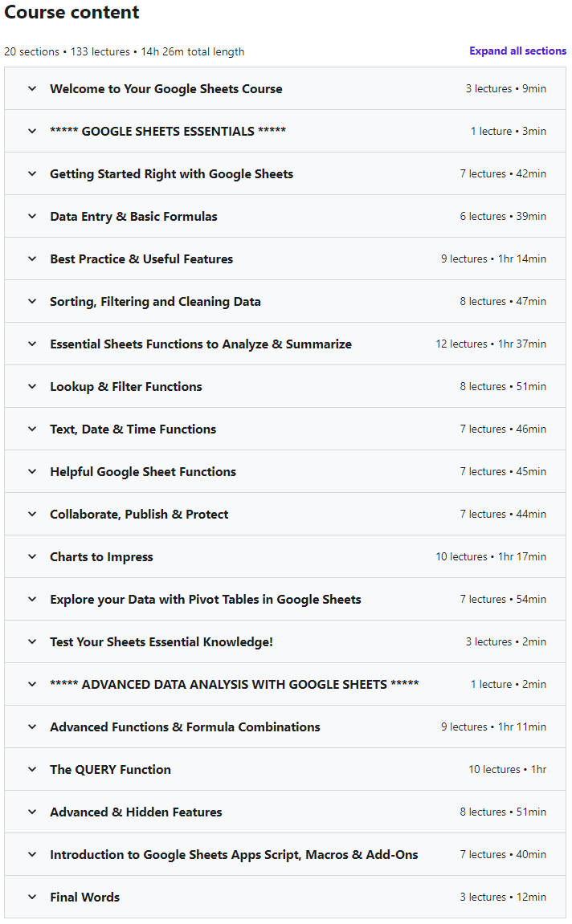
Task: Expand chevron next to 'Getting Started Right with Google Sheets'
Action: coord(32,173)
